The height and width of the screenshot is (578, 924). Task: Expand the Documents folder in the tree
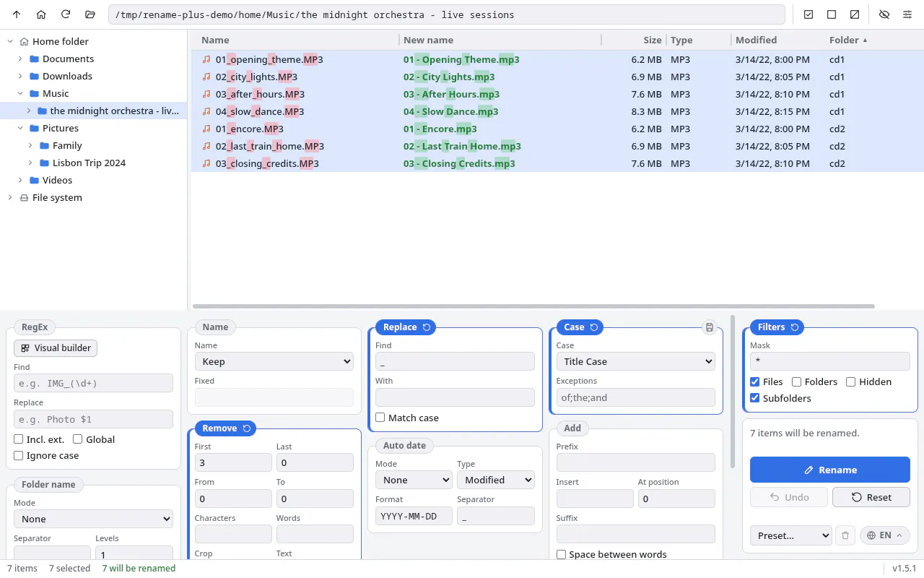[x=20, y=59]
